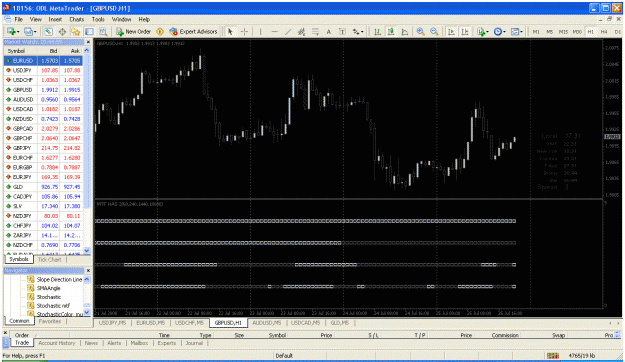
Task: Switch to GLD,M5 chart tab
Action: tap(340, 323)
